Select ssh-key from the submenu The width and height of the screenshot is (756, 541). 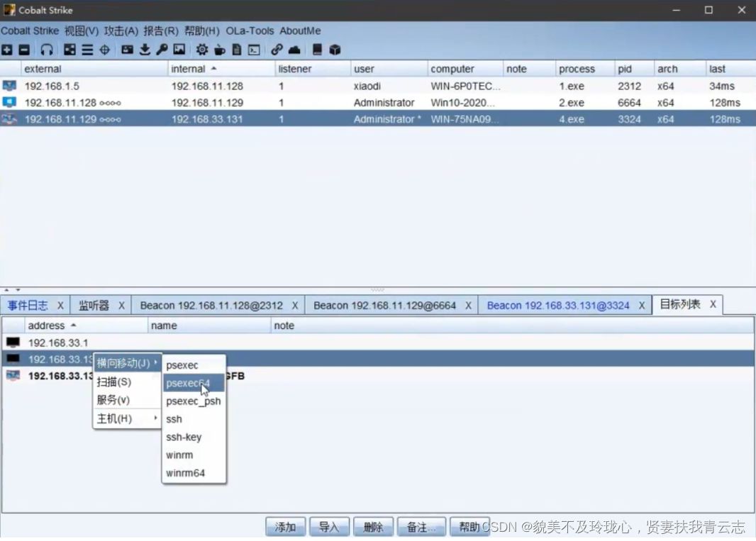click(x=194, y=437)
